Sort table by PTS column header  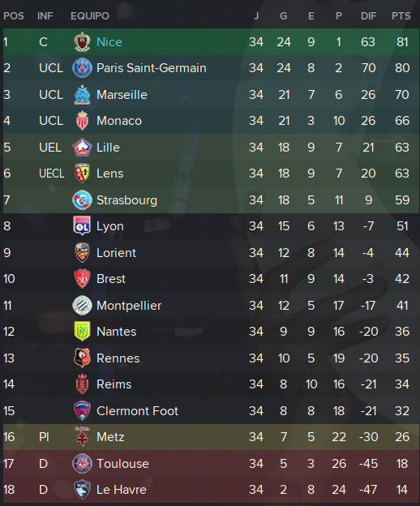(401, 16)
